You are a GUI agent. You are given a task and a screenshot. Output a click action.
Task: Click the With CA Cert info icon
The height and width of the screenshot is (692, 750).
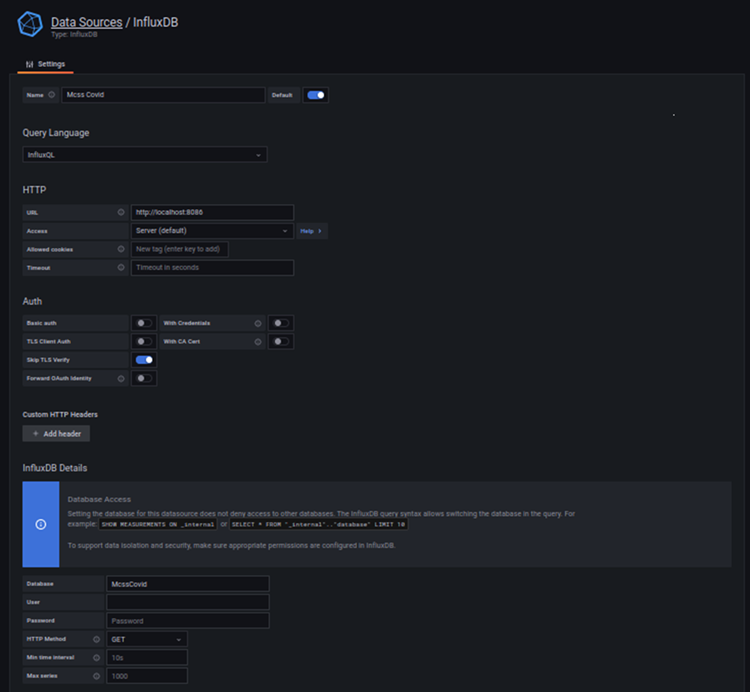pos(258,341)
